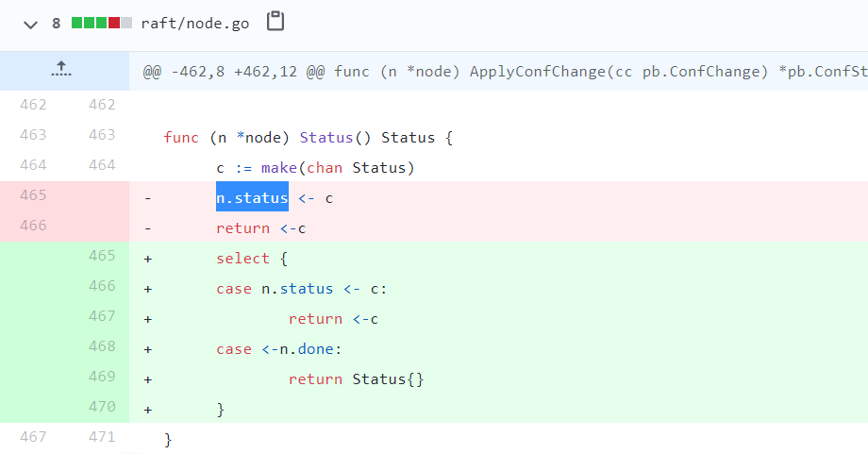Click the 'case <-n.done:' added line

point(281,348)
